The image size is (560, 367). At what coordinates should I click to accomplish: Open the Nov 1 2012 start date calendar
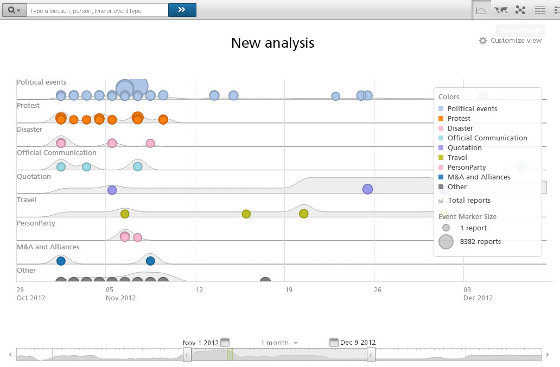coord(225,342)
